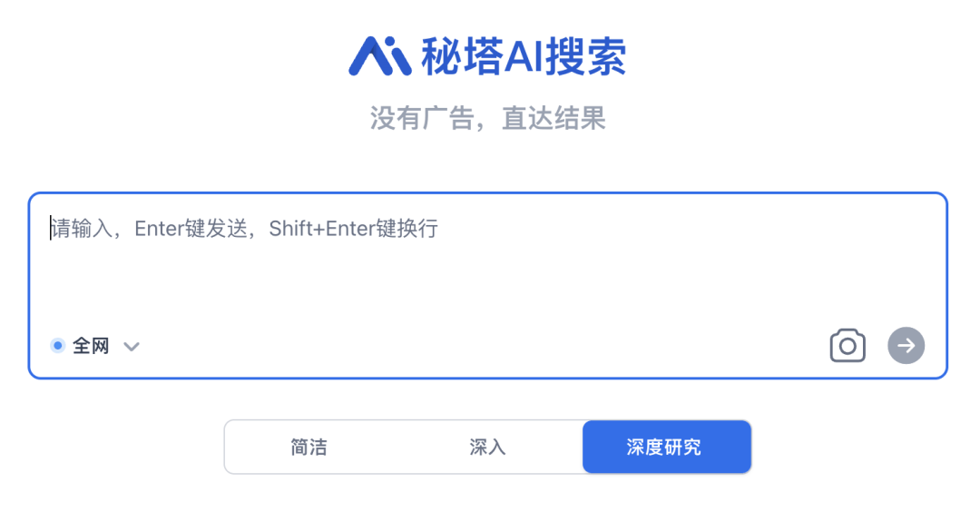
Task: Click the down arrow next to 全网
Action: (132, 347)
